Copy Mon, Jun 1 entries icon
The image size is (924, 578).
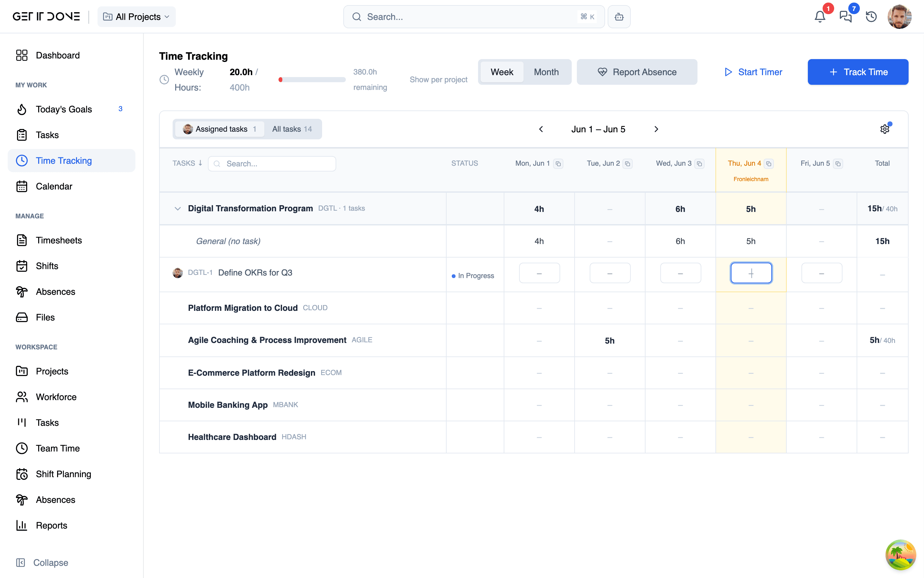tap(558, 164)
